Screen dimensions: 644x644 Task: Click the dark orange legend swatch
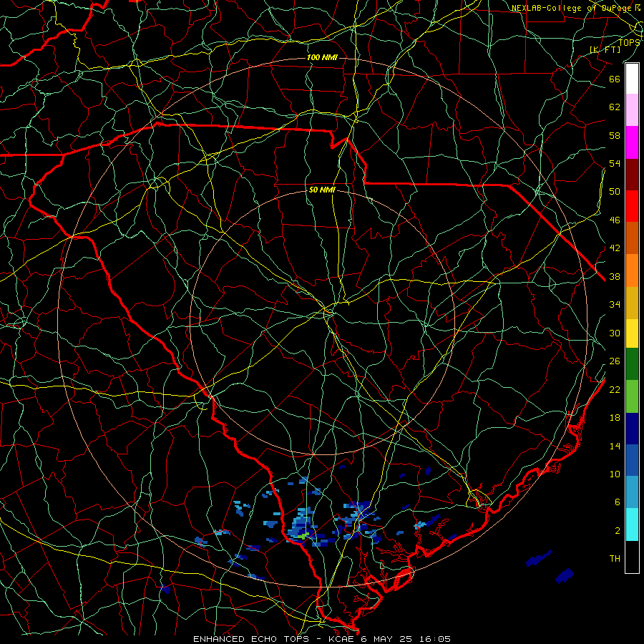(x=632, y=238)
